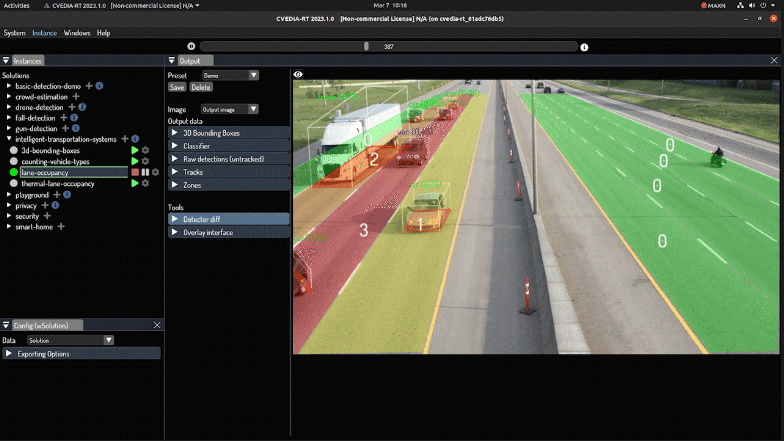This screenshot has height=441, width=784.
Task: Click the Save preset button
Action: 177,87
